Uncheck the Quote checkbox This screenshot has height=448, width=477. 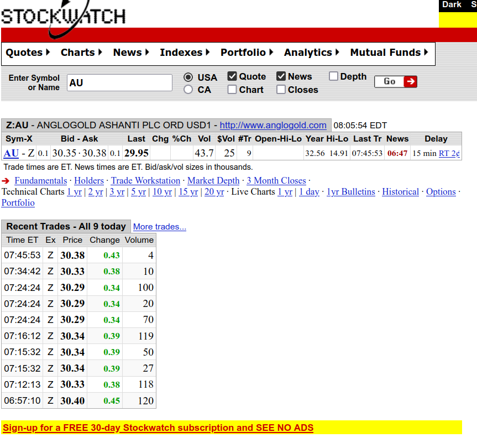(x=232, y=76)
